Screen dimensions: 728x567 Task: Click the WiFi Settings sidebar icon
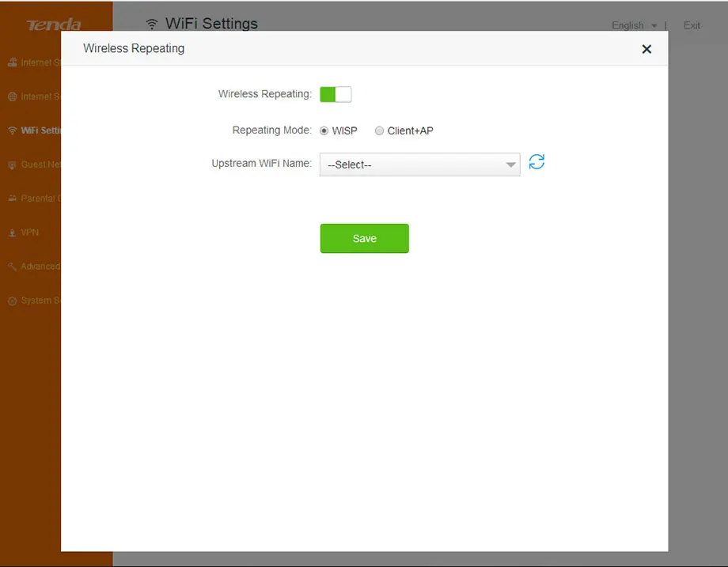click(13, 130)
